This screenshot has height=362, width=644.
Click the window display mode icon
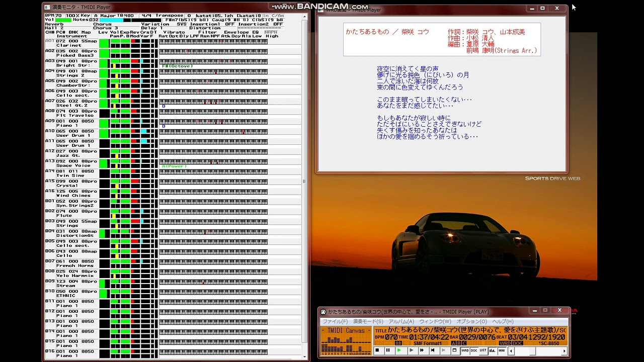click(454, 350)
